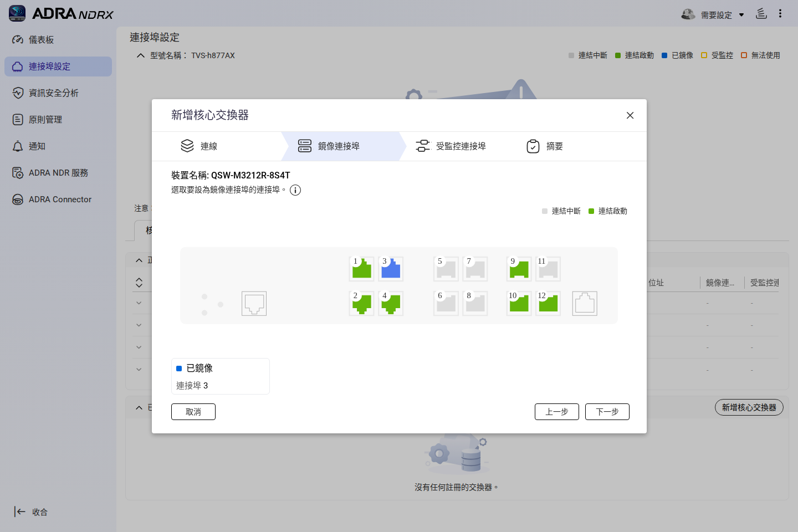The image size is (798, 532).
Task: Select disconnected port 7 icon
Action: click(475, 269)
